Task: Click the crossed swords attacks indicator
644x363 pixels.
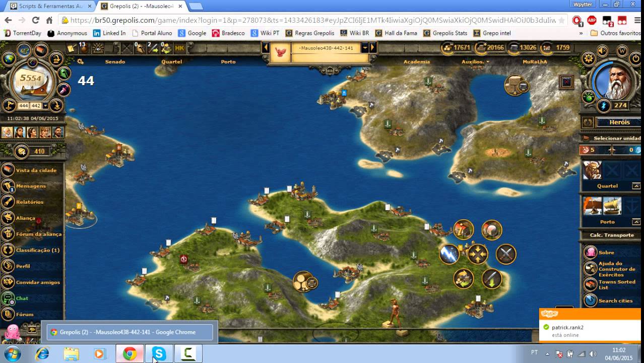Action: (126, 48)
